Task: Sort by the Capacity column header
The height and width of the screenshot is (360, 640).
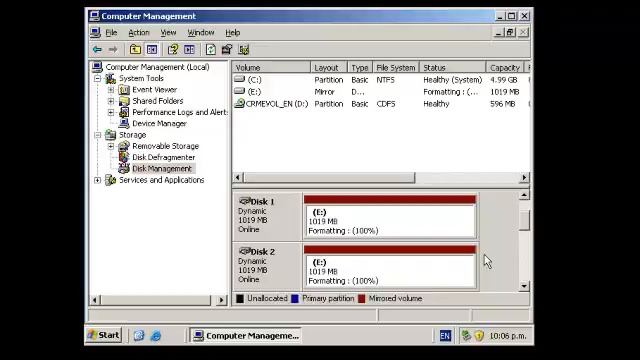Action: click(x=504, y=67)
